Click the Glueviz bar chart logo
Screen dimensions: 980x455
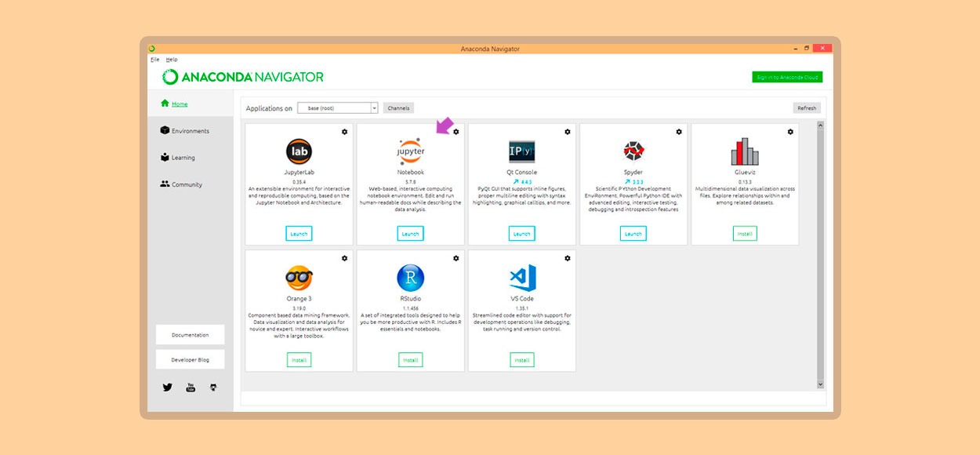coord(745,151)
